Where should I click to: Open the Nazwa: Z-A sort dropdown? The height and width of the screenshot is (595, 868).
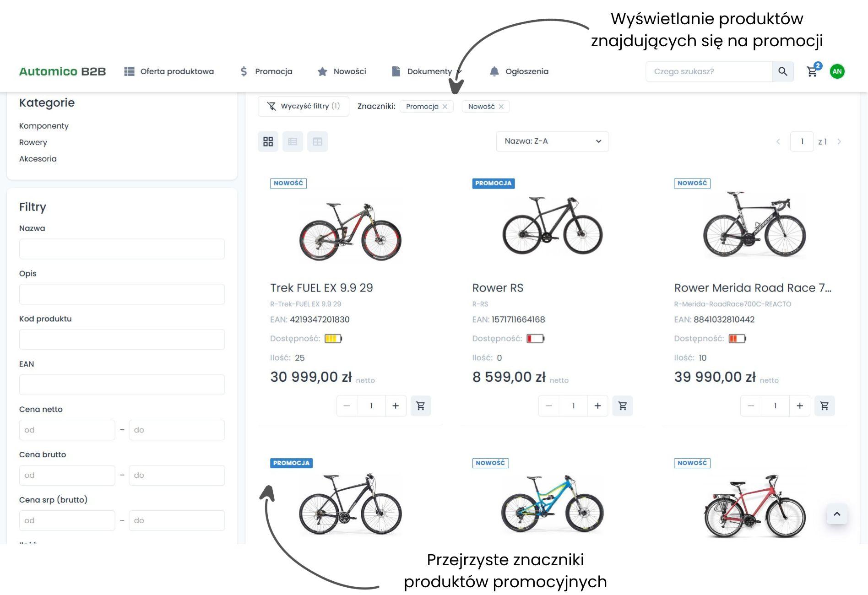click(x=552, y=141)
